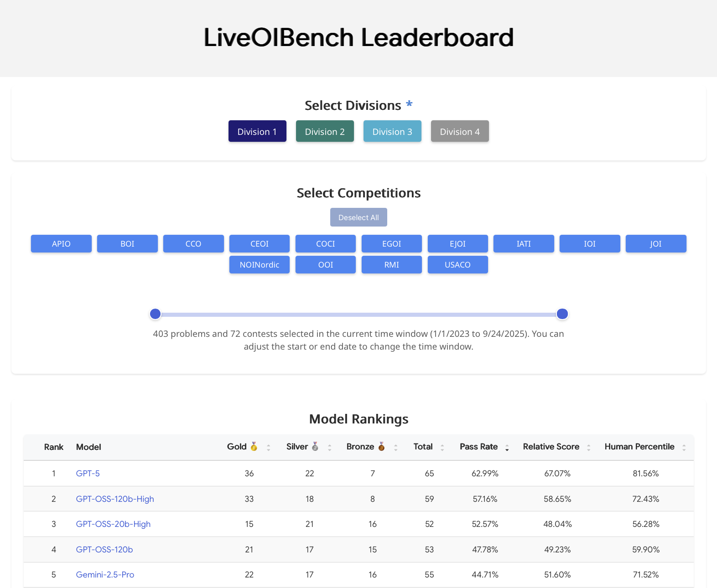
Task: Toggle the CEOI competition filter
Action: (260, 243)
